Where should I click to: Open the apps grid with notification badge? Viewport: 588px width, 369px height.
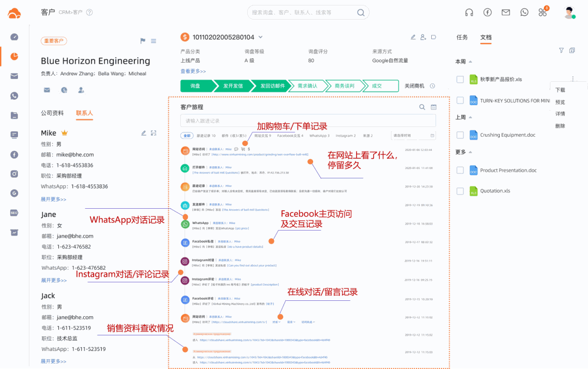click(x=543, y=12)
